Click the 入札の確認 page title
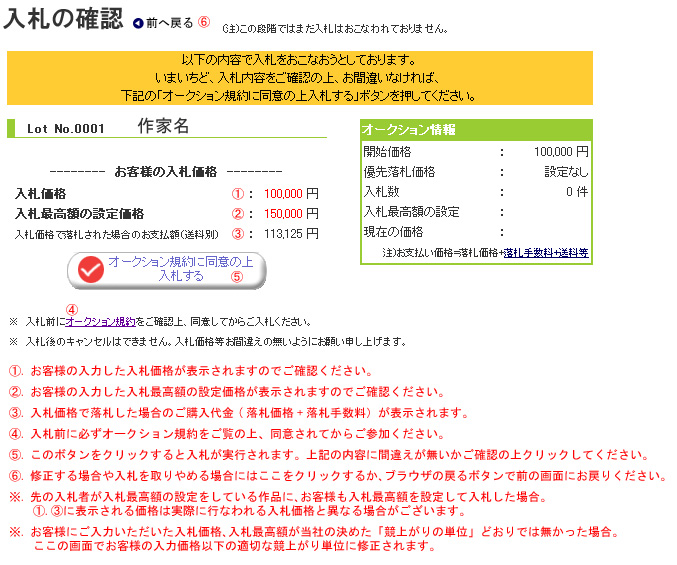677x565 pixels. pyautogui.click(x=64, y=20)
